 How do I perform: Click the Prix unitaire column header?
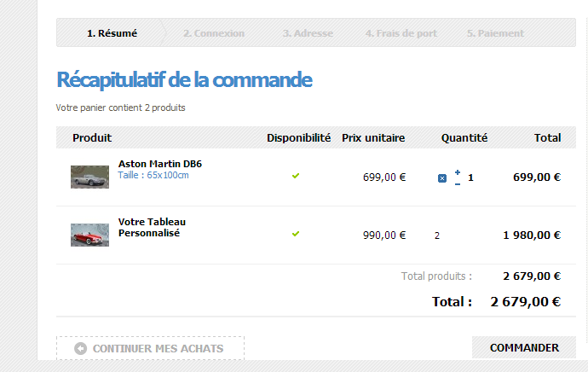(373, 137)
